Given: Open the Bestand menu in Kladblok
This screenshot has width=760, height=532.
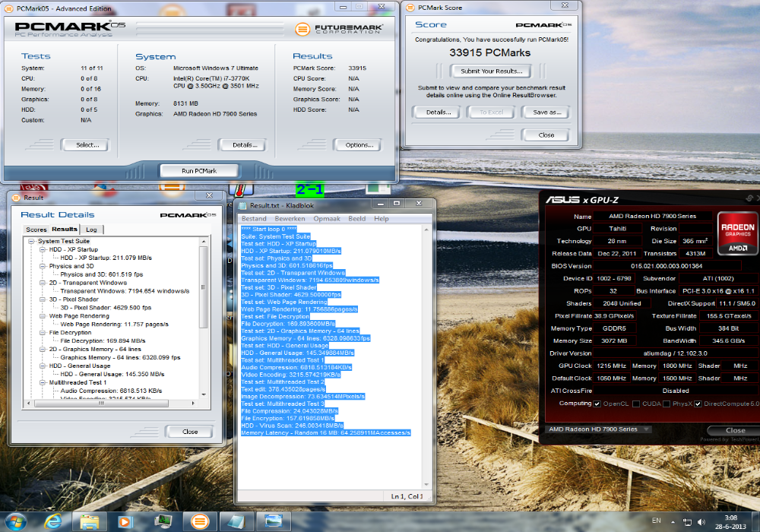Looking at the screenshot, I should [x=254, y=219].
